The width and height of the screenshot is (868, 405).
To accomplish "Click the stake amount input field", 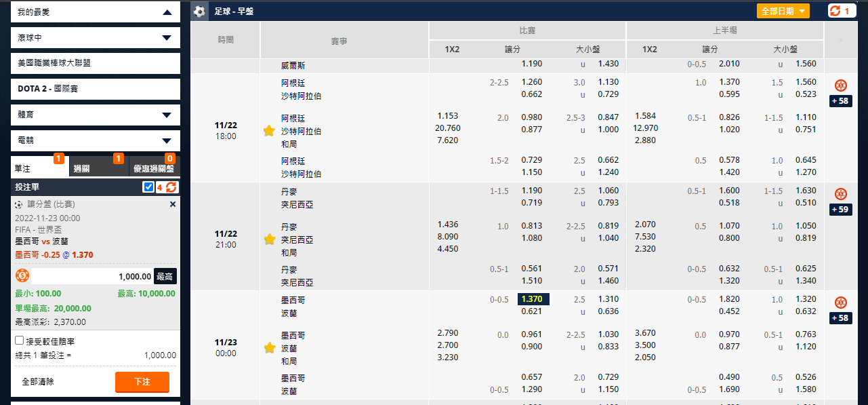I will point(92,276).
